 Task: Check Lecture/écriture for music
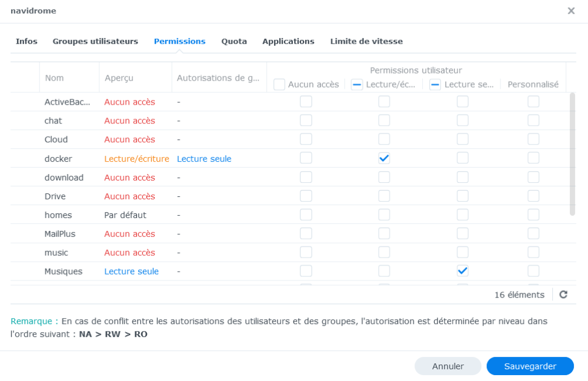(384, 252)
